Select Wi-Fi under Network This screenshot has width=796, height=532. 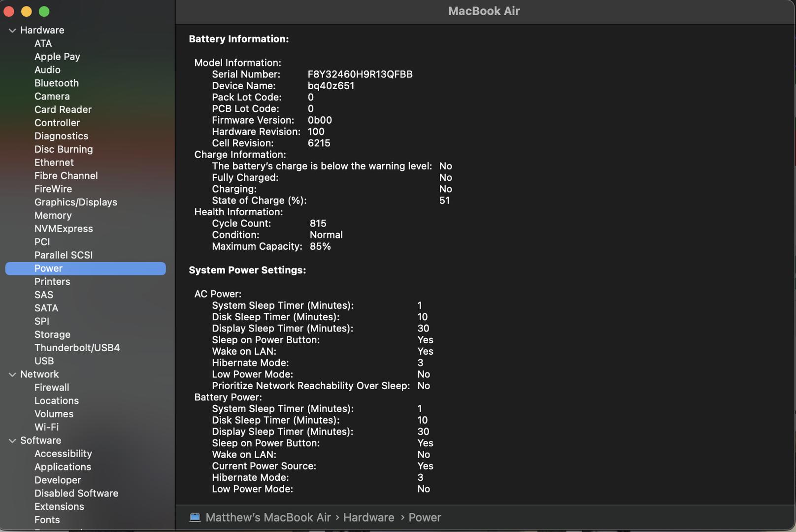tap(46, 428)
